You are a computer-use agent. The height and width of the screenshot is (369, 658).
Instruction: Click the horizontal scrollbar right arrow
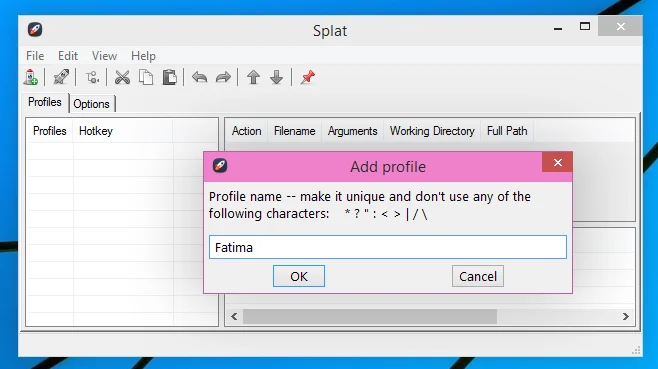pos(626,317)
